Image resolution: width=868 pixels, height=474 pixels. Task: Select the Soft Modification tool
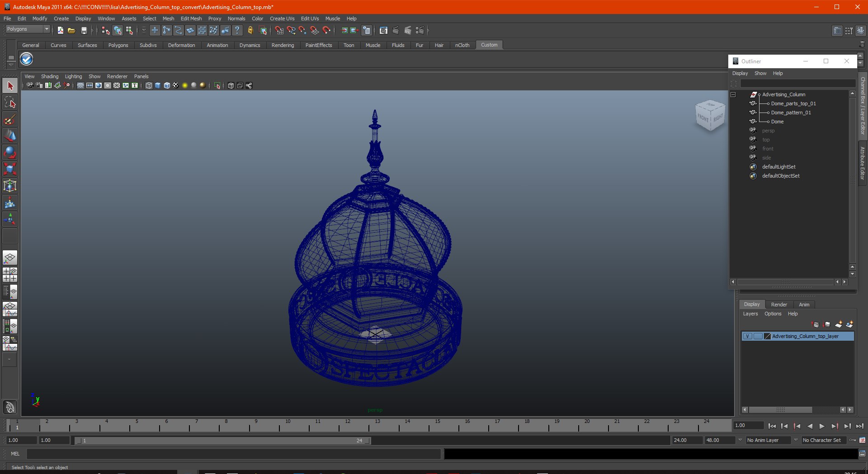[x=10, y=203]
